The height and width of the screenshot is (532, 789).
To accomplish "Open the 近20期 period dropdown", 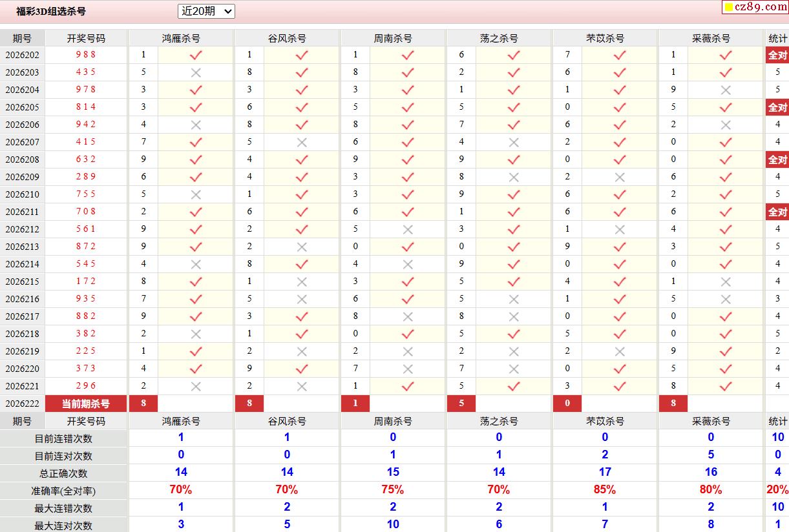I will [206, 11].
